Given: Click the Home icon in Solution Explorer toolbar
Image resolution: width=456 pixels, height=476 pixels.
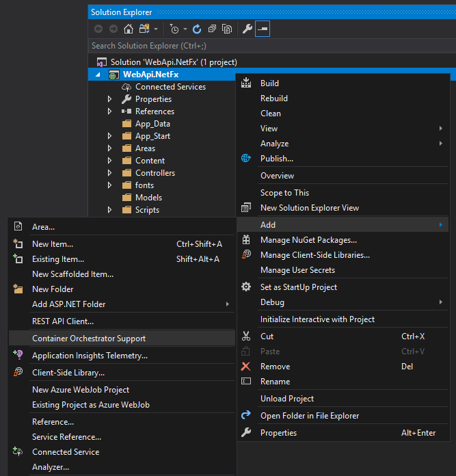Looking at the screenshot, I should click(x=129, y=29).
